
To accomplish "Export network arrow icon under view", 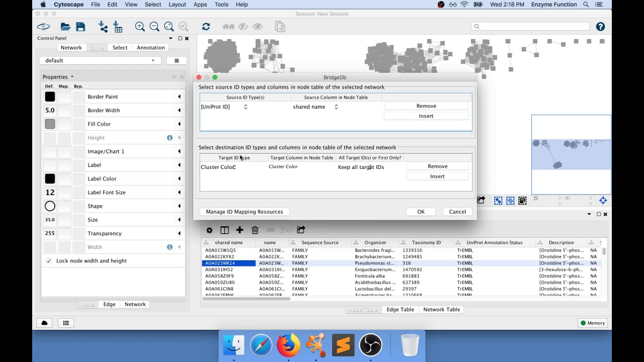I will pos(481,200).
